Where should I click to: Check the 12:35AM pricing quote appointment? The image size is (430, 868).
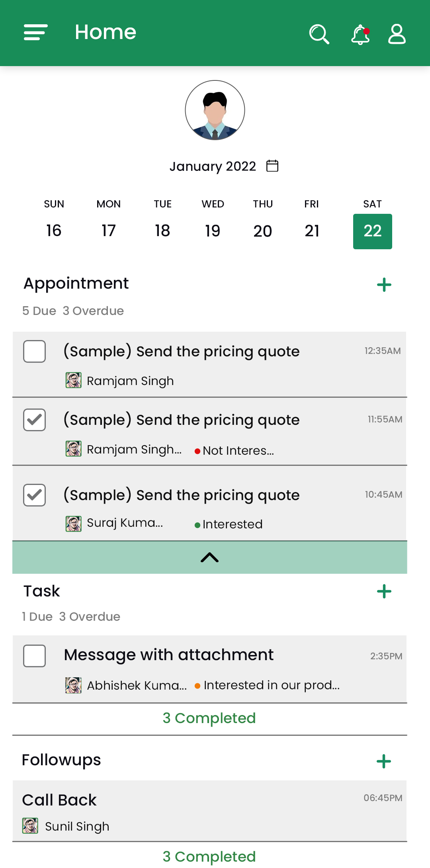(35, 352)
